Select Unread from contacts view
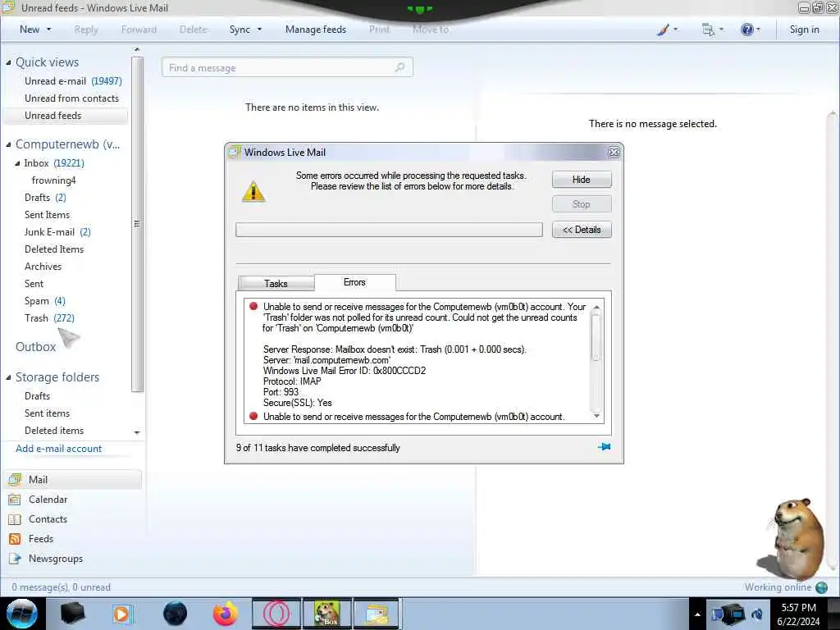The image size is (840, 630). click(x=71, y=98)
